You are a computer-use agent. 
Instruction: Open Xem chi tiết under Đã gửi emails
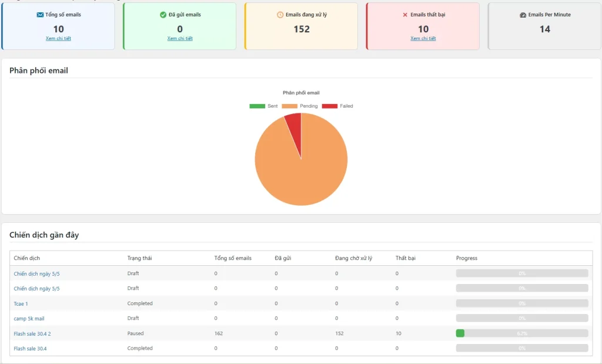tap(180, 38)
